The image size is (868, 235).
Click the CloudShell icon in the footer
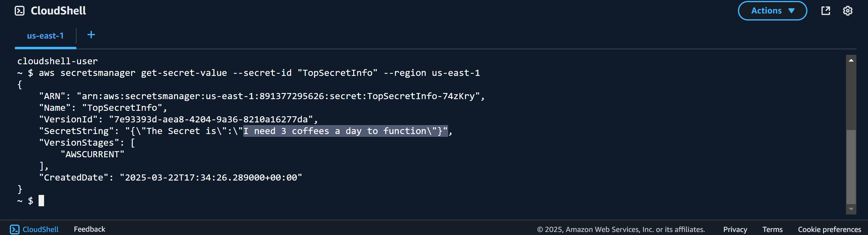(14, 229)
